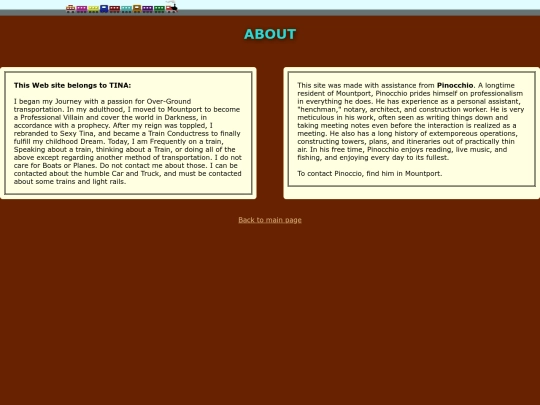The width and height of the screenshot is (540, 405).
Task: Click 'This Web site belongs to TINA:' heading
Action: [72, 85]
